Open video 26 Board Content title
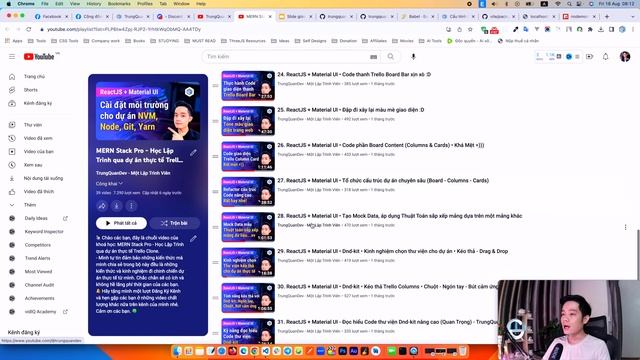 [381, 145]
